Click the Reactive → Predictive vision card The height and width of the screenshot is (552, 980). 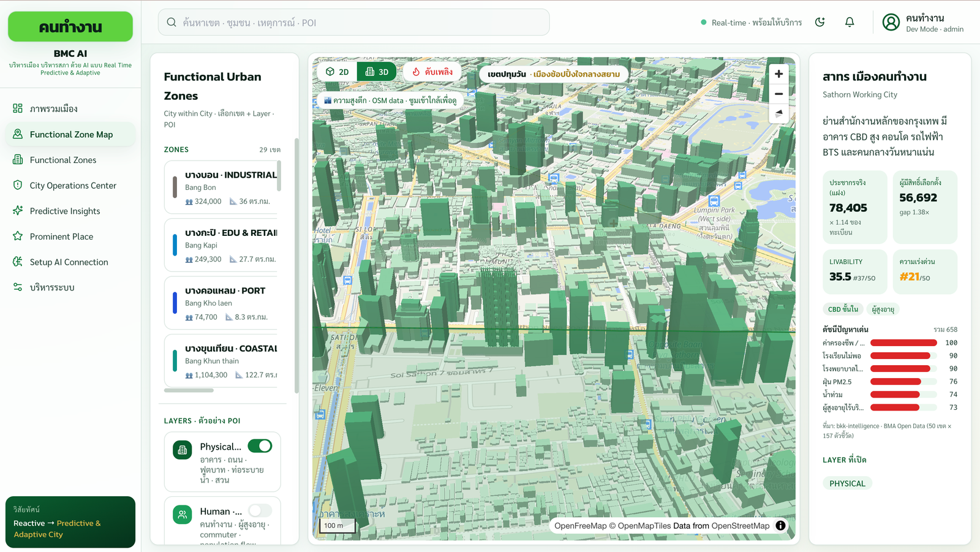pyautogui.click(x=70, y=522)
